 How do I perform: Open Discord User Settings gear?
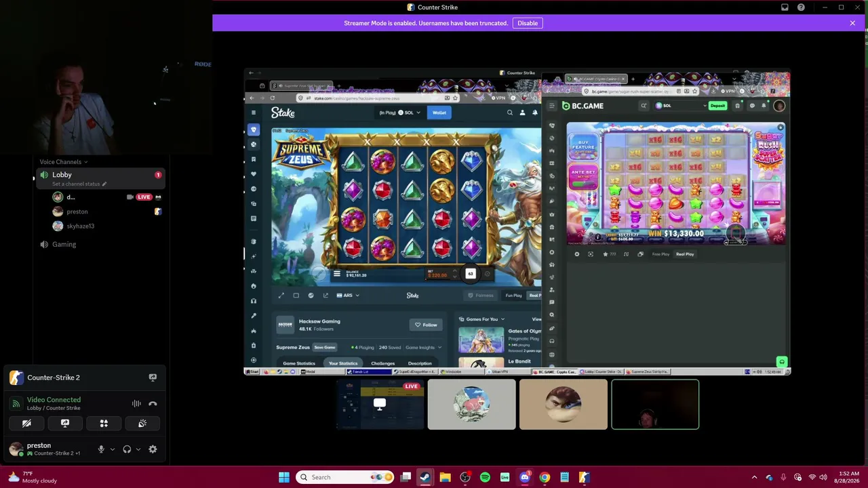tap(153, 449)
